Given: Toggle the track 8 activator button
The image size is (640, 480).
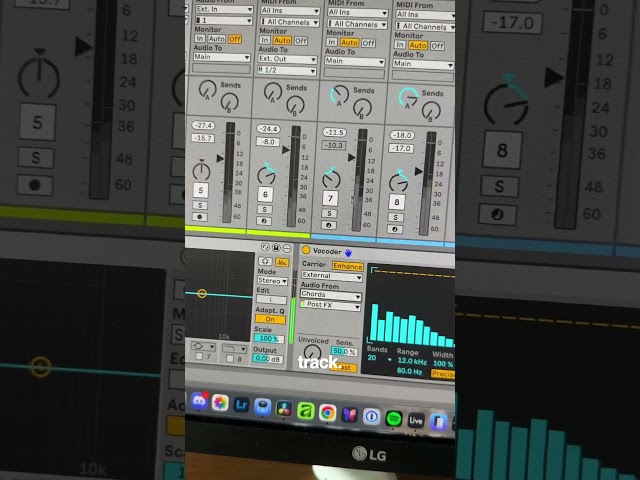Looking at the screenshot, I should (397, 202).
